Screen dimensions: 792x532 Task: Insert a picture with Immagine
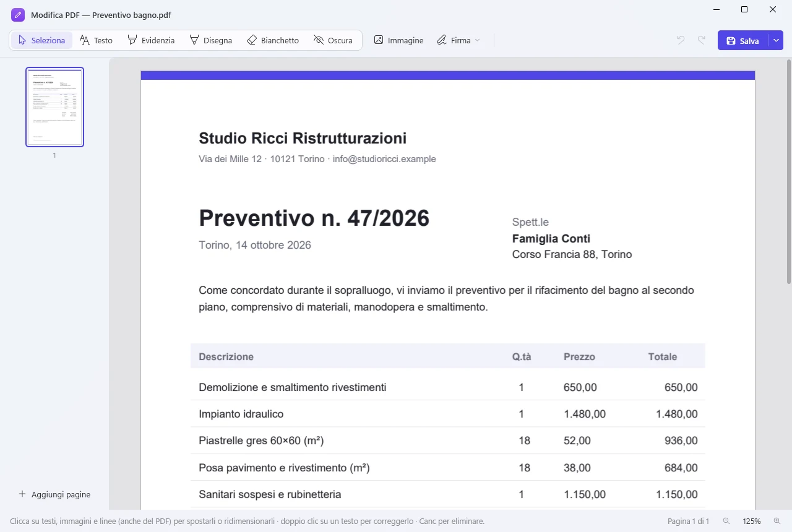398,40
